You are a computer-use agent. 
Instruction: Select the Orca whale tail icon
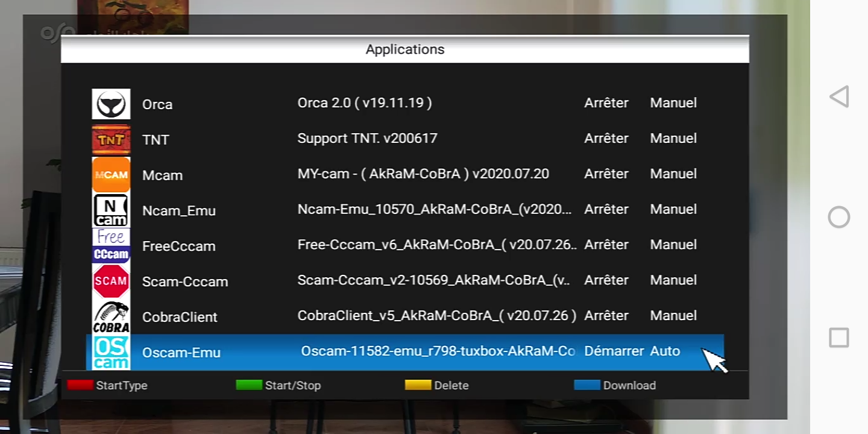111,104
